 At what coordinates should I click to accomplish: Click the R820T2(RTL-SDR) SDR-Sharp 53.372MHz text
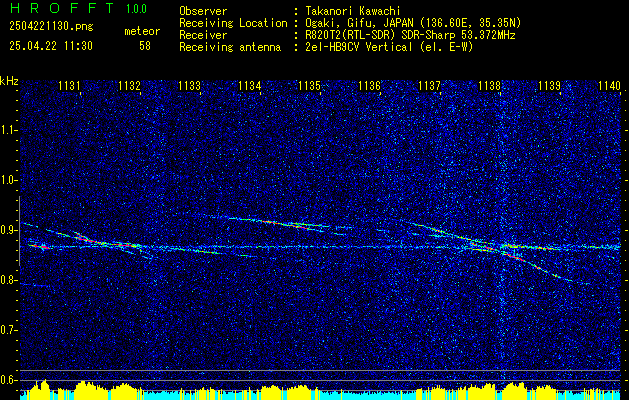(410, 35)
